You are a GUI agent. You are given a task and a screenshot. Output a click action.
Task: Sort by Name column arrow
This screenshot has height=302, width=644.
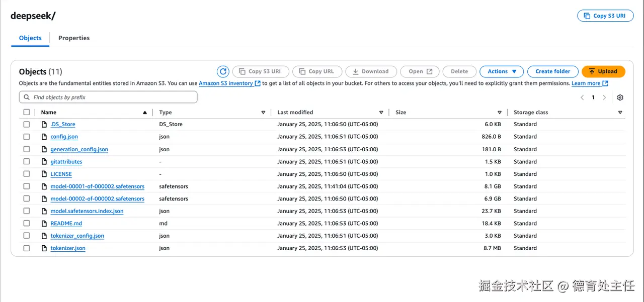pyautogui.click(x=145, y=113)
